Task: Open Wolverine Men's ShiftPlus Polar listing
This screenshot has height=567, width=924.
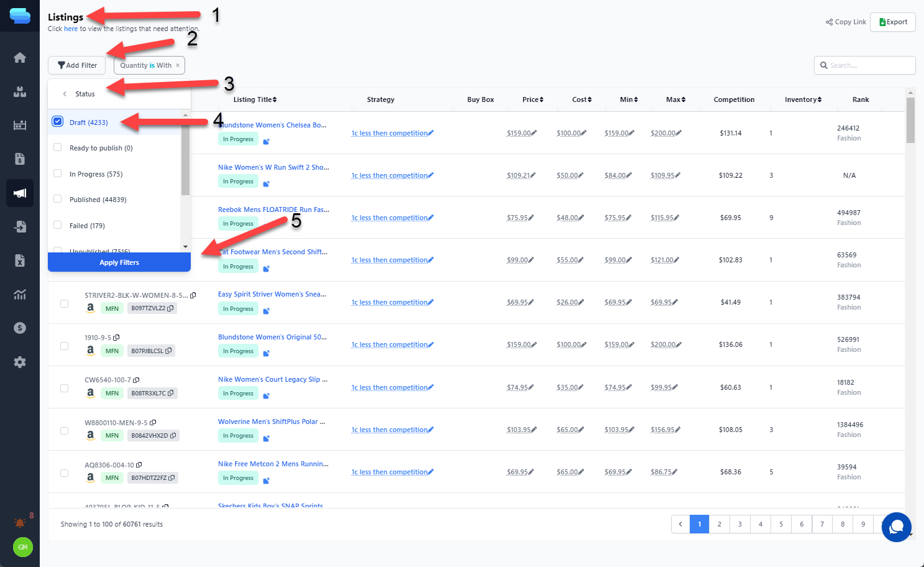Action: click(272, 422)
